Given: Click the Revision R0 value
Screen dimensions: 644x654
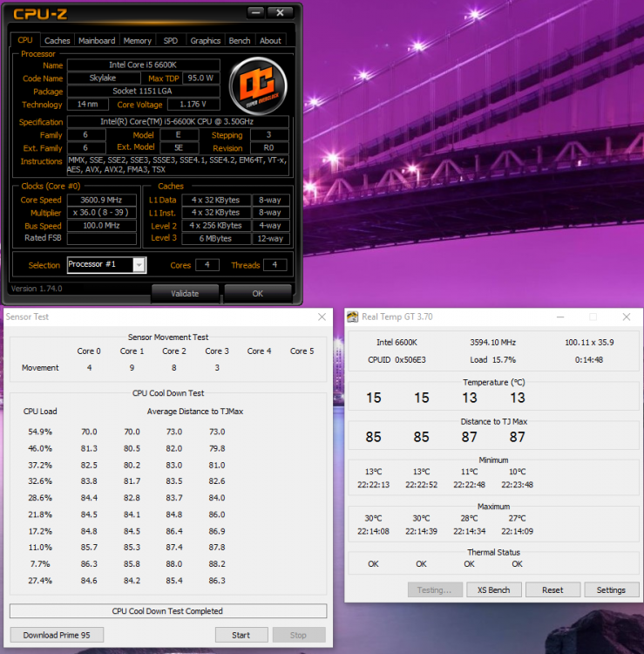Looking at the screenshot, I should 269,147.
